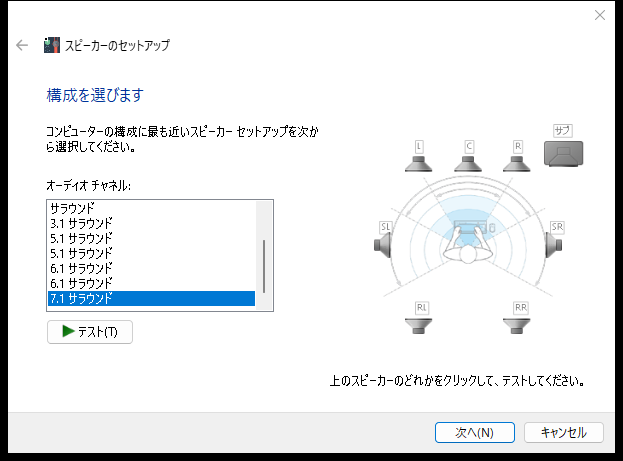Click the rear left RL speaker
The height and width of the screenshot is (461, 623).
click(418, 326)
